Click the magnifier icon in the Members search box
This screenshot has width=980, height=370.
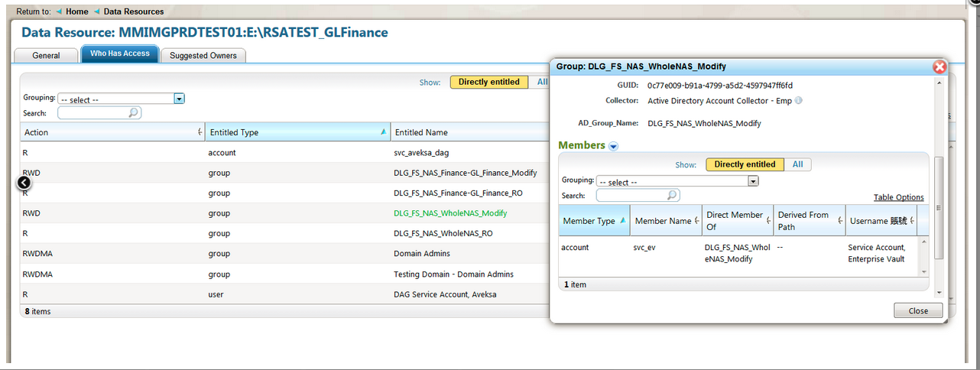[671, 196]
